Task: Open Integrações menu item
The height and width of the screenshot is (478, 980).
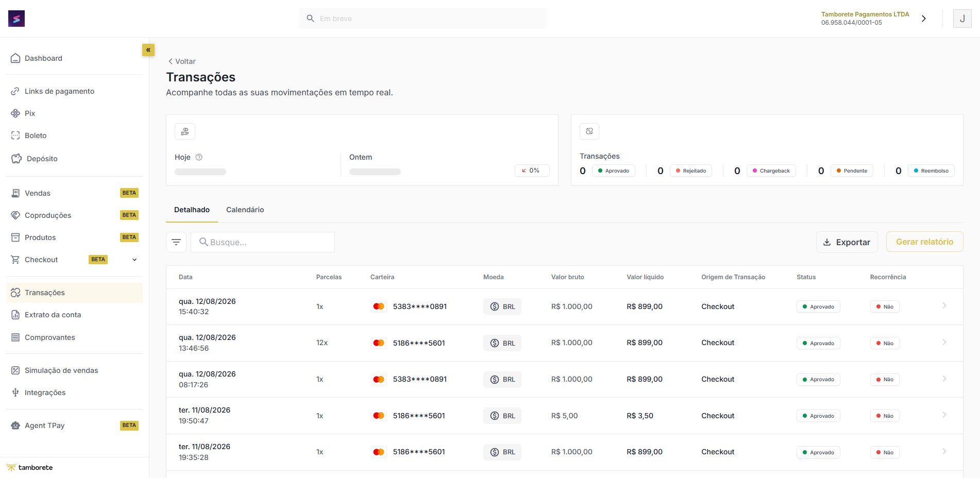Action: pyautogui.click(x=74, y=392)
